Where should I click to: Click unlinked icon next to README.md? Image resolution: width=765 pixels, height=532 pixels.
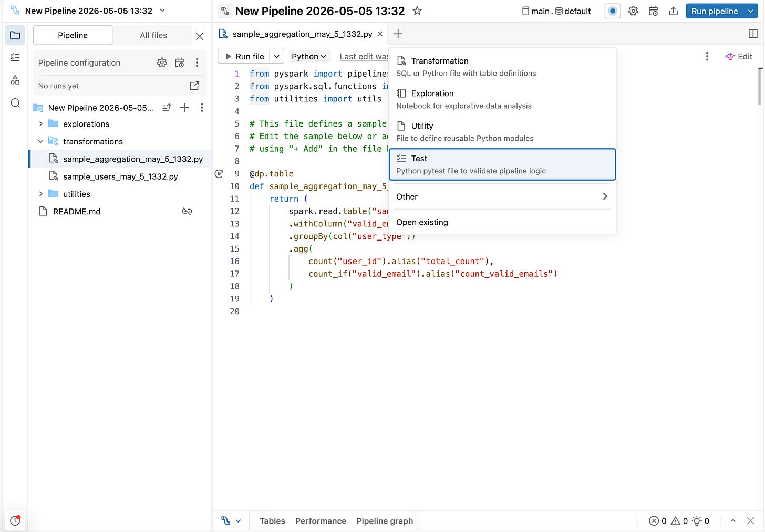[187, 212]
